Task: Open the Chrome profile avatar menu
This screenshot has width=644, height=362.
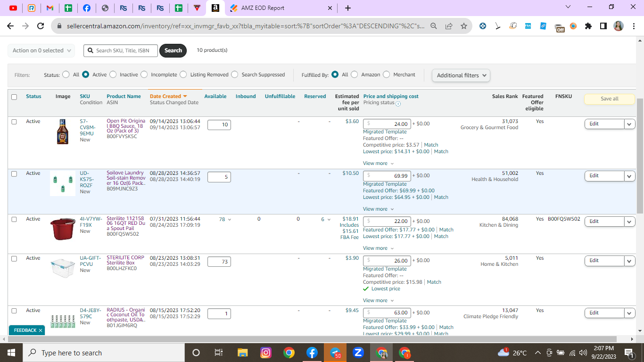Action: [619, 26]
